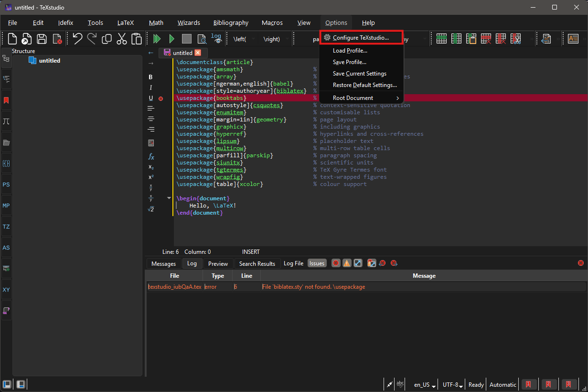The height and width of the screenshot is (392, 588).
Task: Toggle bold formatting in the editor sidebar
Action: (150, 76)
